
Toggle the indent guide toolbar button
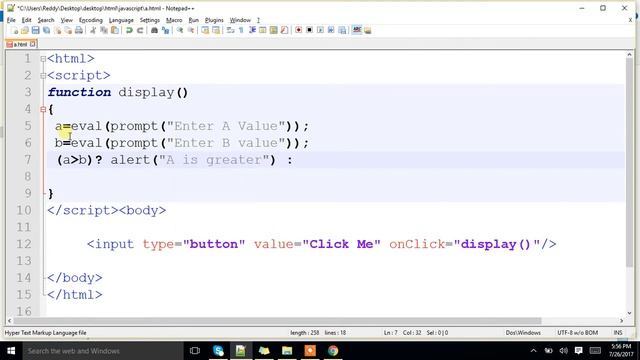[252, 30]
